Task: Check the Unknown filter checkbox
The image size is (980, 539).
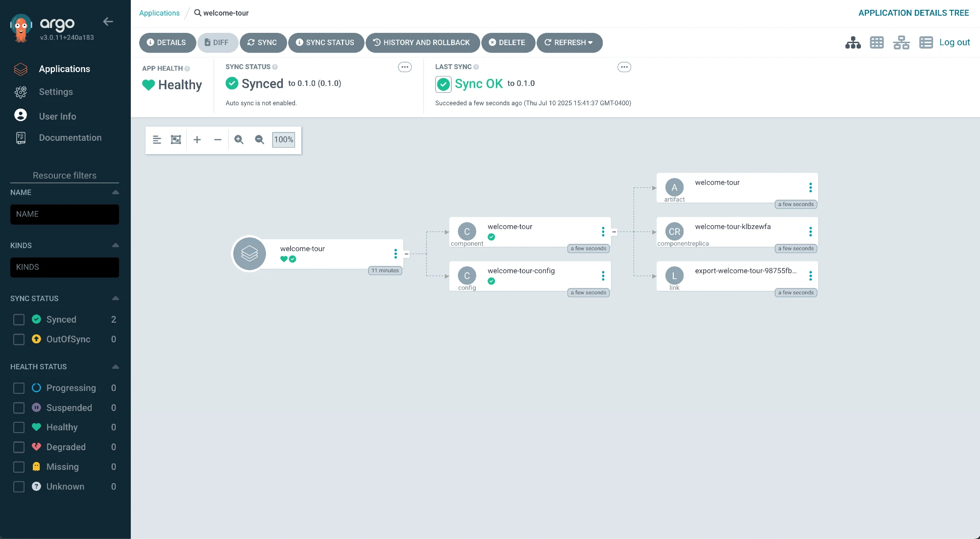Action: pyautogui.click(x=19, y=487)
